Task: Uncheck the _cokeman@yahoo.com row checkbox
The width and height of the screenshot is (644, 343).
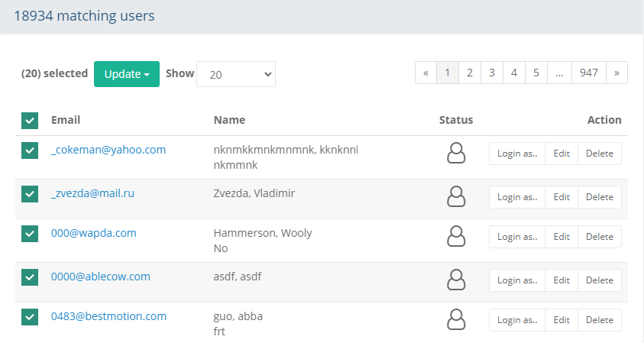Action: pos(30,151)
